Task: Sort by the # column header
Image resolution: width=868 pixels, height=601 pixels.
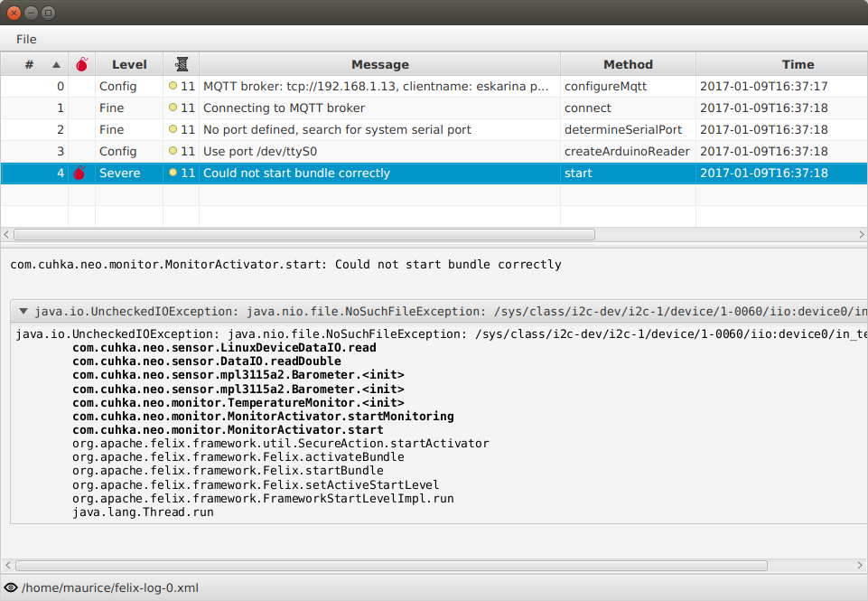Action: pos(34,64)
